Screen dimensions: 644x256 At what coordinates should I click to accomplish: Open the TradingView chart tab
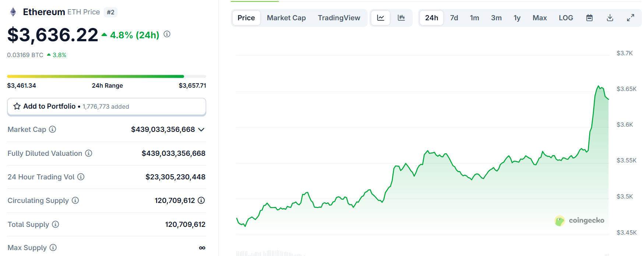pyautogui.click(x=339, y=18)
